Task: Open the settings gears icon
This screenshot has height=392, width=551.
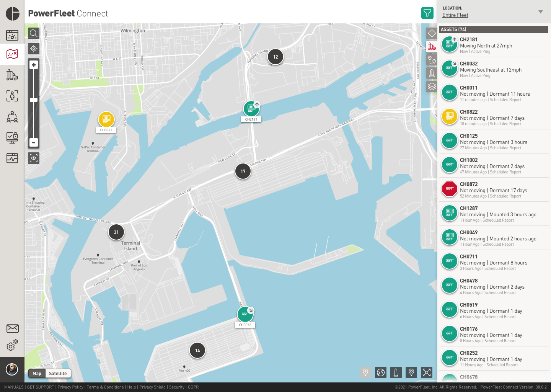Action: (x=12, y=345)
